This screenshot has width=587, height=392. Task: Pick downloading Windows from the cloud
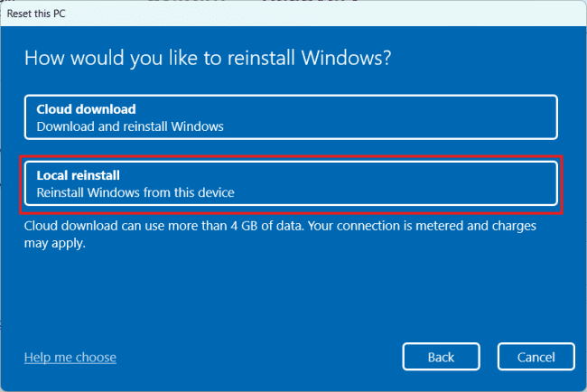coord(291,117)
